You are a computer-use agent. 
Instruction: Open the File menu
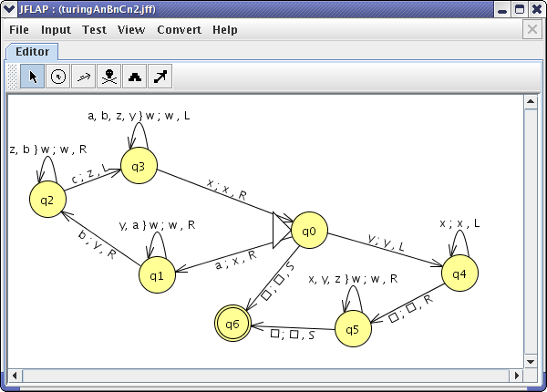tap(19, 30)
